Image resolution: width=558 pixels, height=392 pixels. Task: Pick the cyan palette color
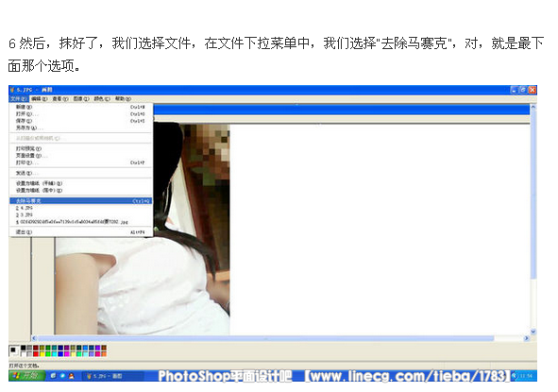[55, 354]
